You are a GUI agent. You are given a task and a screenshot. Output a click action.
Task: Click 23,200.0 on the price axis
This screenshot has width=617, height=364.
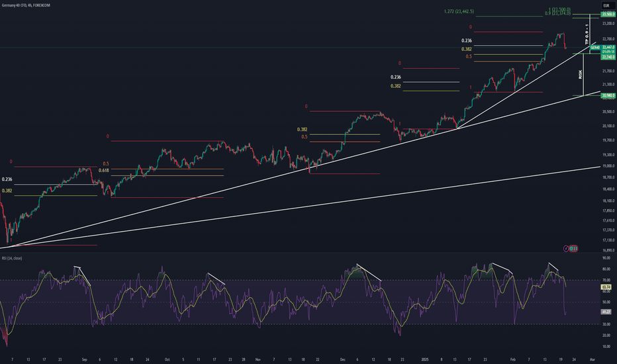[608, 24]
